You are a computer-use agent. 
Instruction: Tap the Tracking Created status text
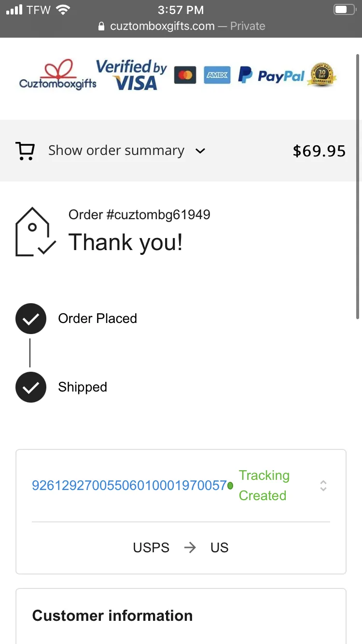point(264,486)
